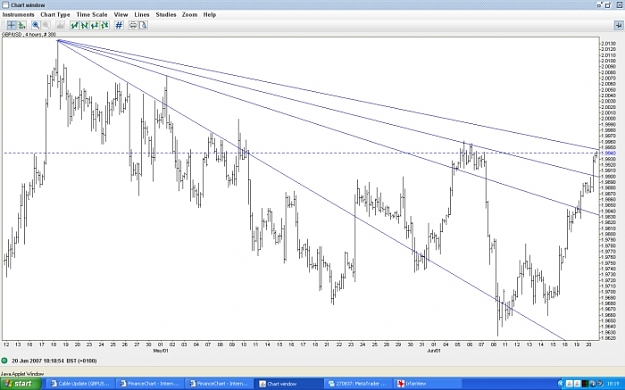Select the crosshair cursor tool

point(12,26)
